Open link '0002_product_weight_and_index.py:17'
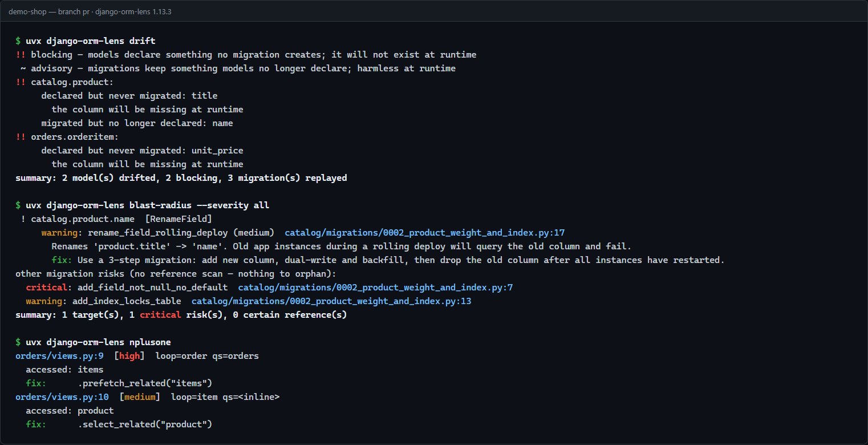The image size is (868, 445). [x=425, y=233]
